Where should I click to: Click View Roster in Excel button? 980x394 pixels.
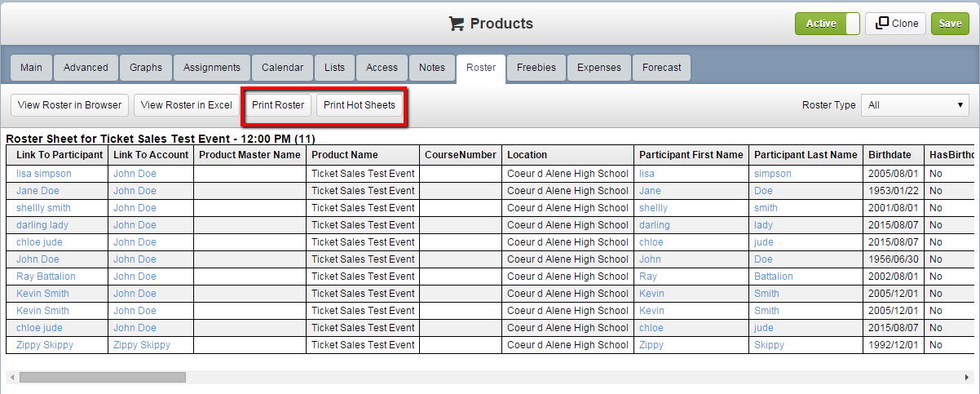pos(187,104)
